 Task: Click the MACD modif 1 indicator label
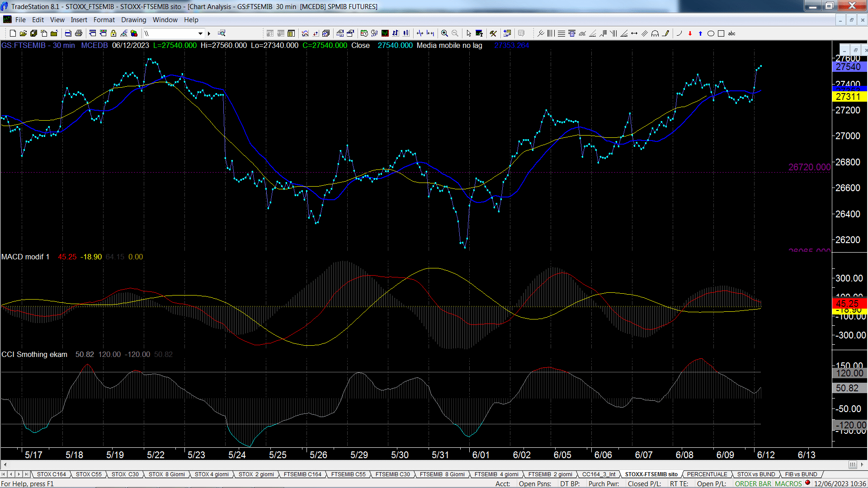25,257
